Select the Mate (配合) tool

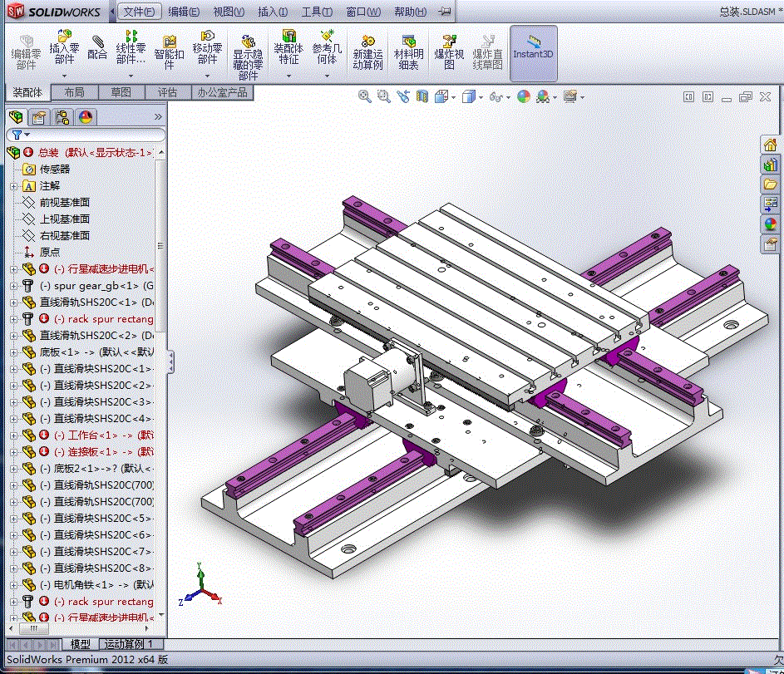click(97, 47)
